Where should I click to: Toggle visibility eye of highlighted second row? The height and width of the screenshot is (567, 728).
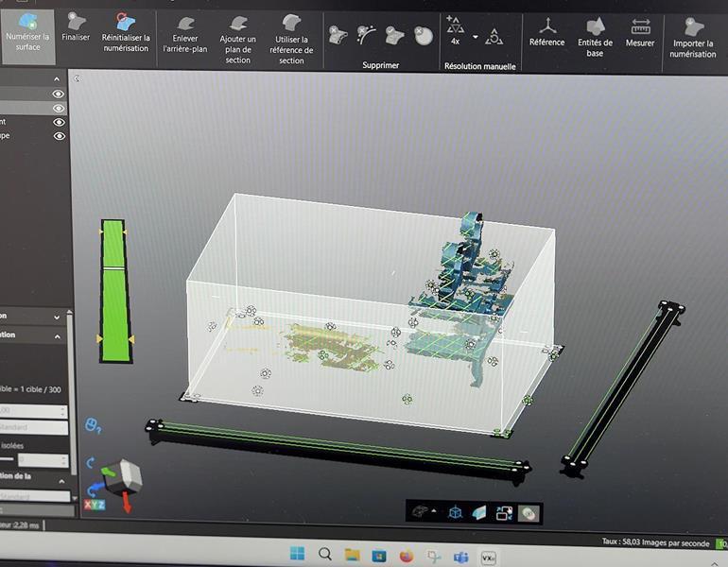59,108
